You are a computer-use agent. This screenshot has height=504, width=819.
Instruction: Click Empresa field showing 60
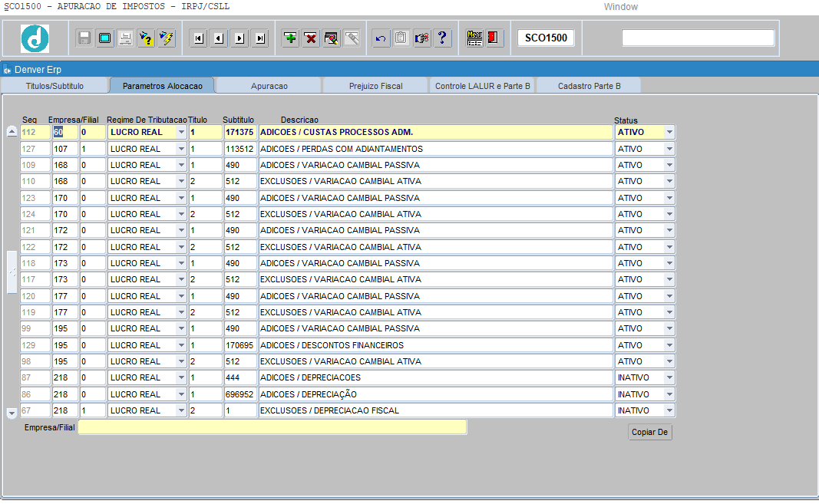[64, 133]
